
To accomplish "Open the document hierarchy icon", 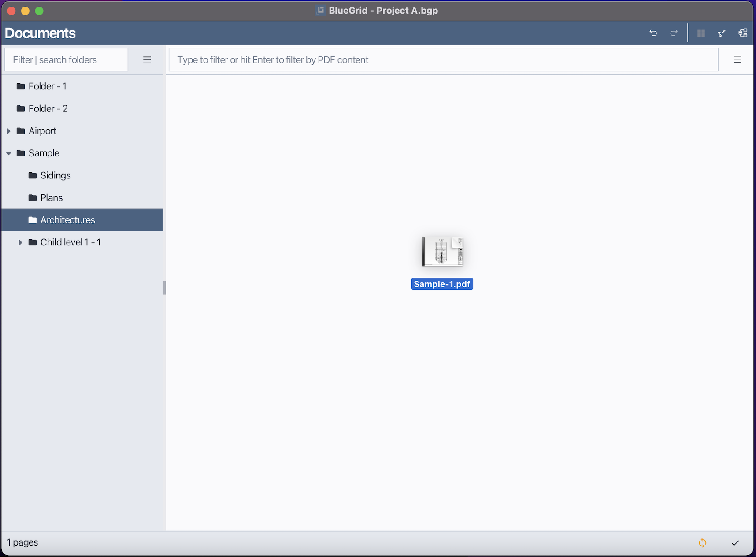I will [743, 33].
